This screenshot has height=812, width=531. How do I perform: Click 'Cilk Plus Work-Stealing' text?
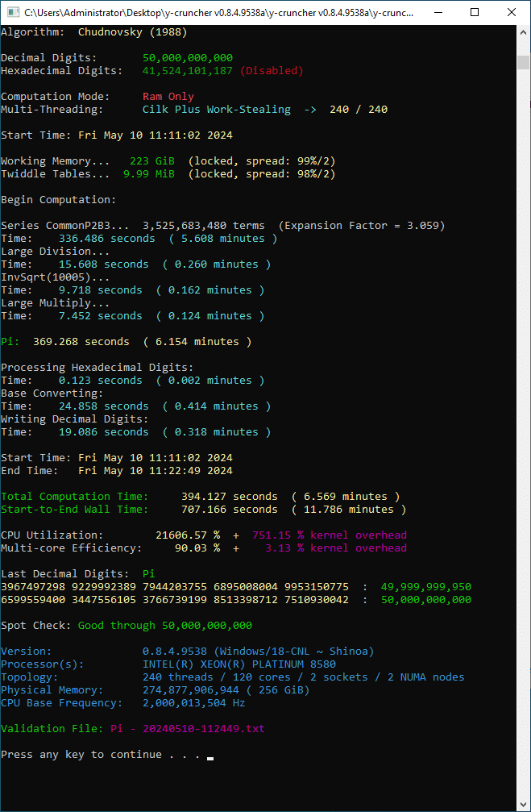(216, 110)
